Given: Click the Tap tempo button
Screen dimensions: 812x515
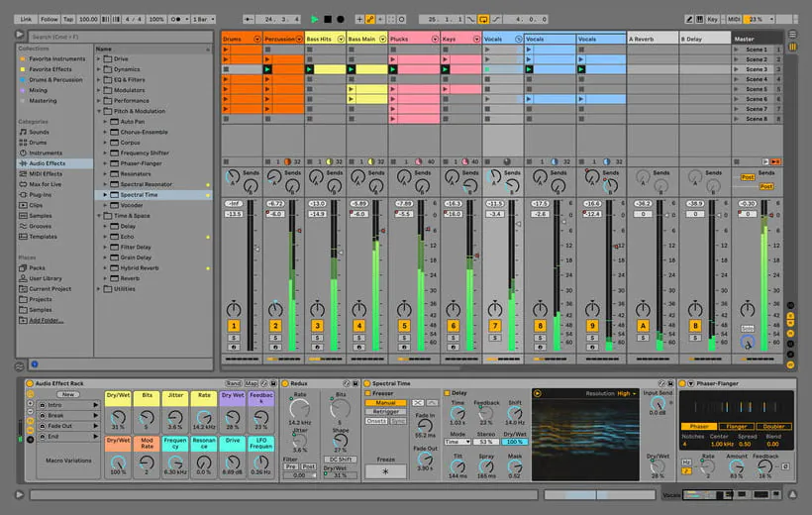Looking at the screenshot, I should (67, 19).
